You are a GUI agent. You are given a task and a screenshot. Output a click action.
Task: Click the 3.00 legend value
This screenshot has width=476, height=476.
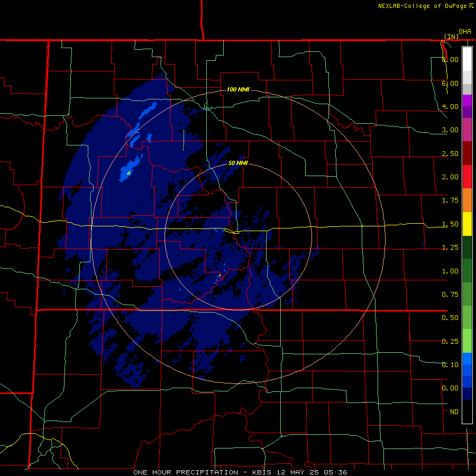[x=450, y=130]
